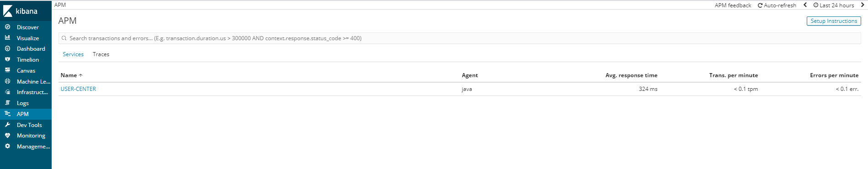Step time range backward with left chevron

805,5
